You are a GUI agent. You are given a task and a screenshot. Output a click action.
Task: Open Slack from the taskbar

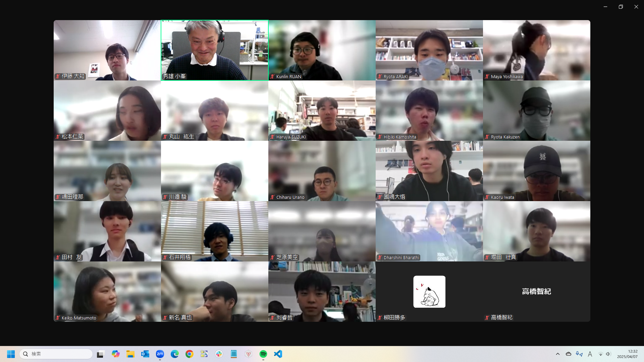click(x=219, y=354)
